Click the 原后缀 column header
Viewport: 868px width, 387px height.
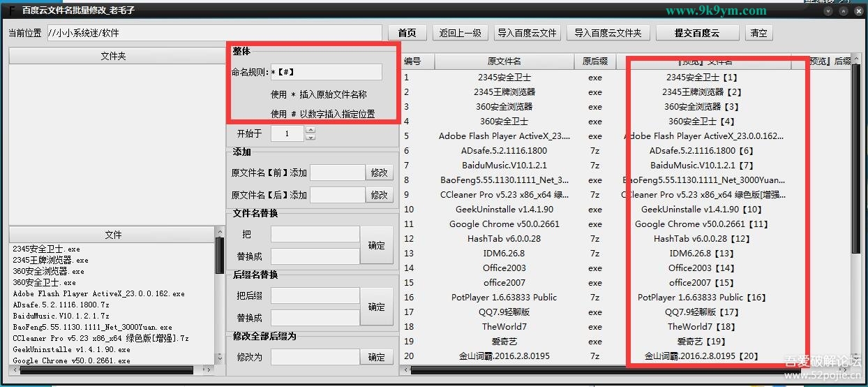[594, 61]
